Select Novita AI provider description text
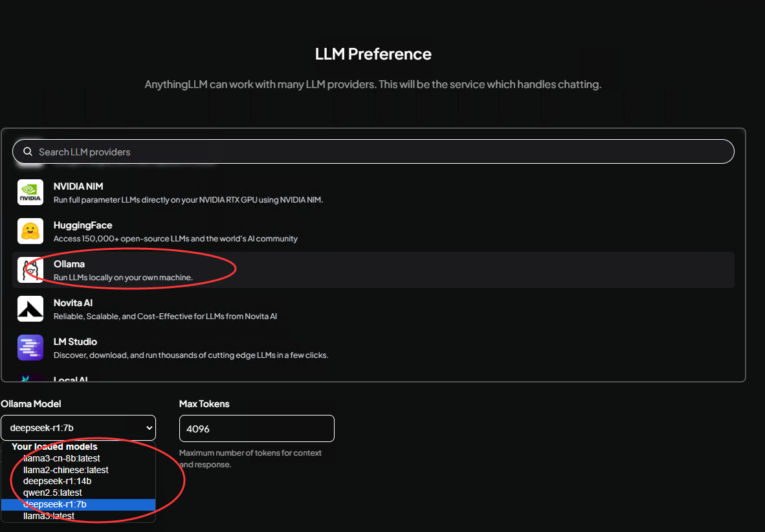 pos(165,316)
